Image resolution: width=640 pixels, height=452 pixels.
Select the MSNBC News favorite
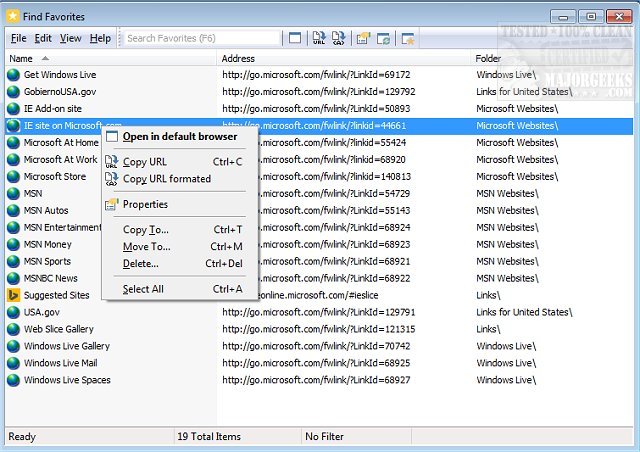tap(51, 278)
